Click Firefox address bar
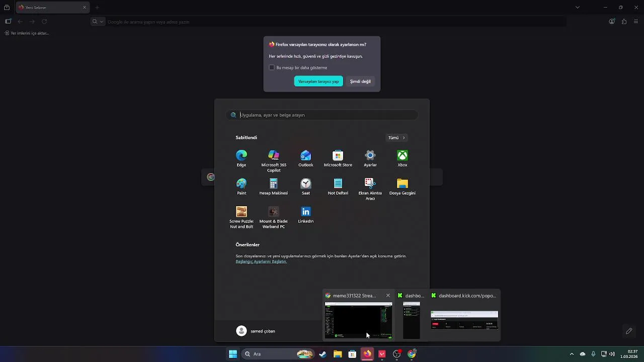The image size is (644, 362). (327, 22)
